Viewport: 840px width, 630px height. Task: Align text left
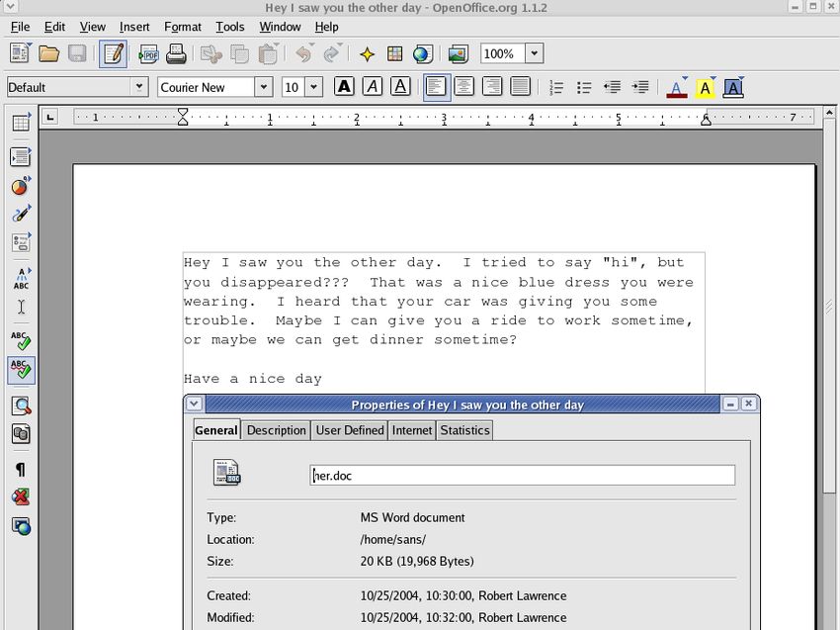click(x=437, y=87)
